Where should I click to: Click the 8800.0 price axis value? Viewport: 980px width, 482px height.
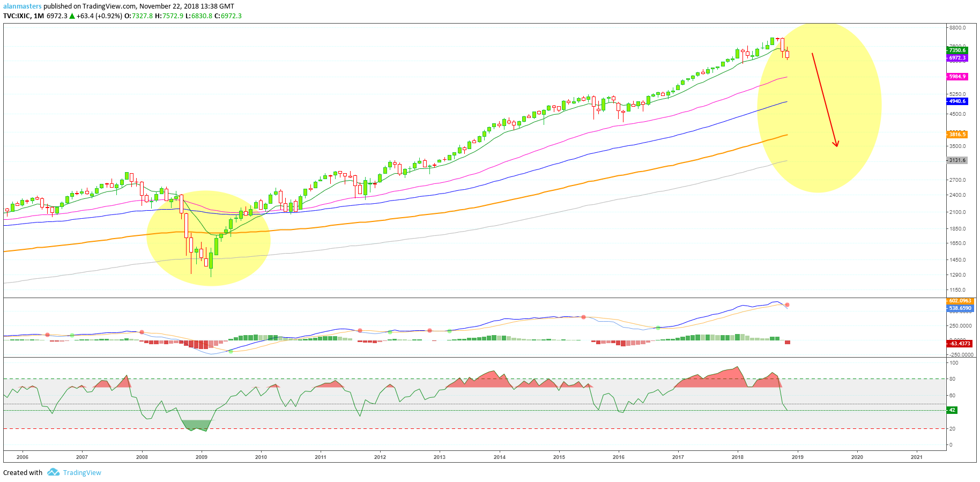957,28
